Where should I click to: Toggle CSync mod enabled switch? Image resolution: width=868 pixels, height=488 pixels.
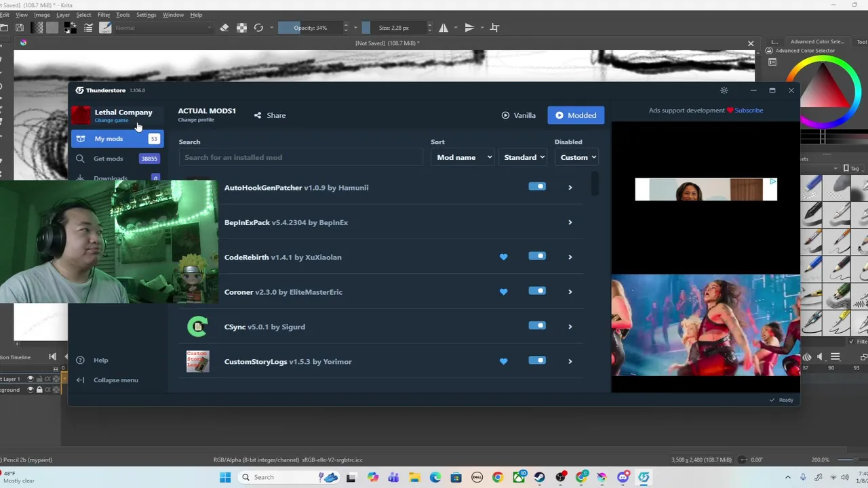[x=537, y=325]
